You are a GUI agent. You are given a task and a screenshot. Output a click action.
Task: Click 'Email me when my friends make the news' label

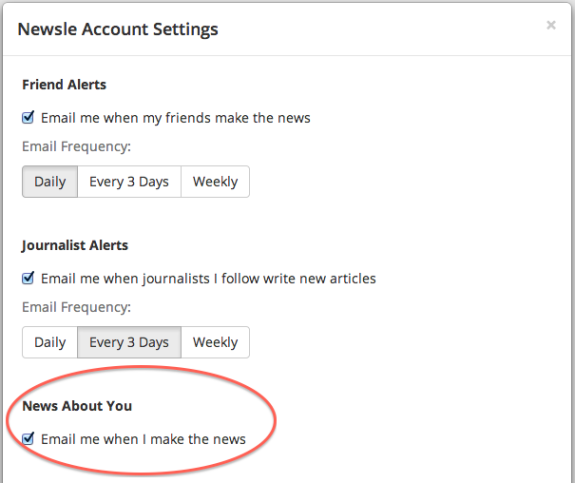point(176,118)
